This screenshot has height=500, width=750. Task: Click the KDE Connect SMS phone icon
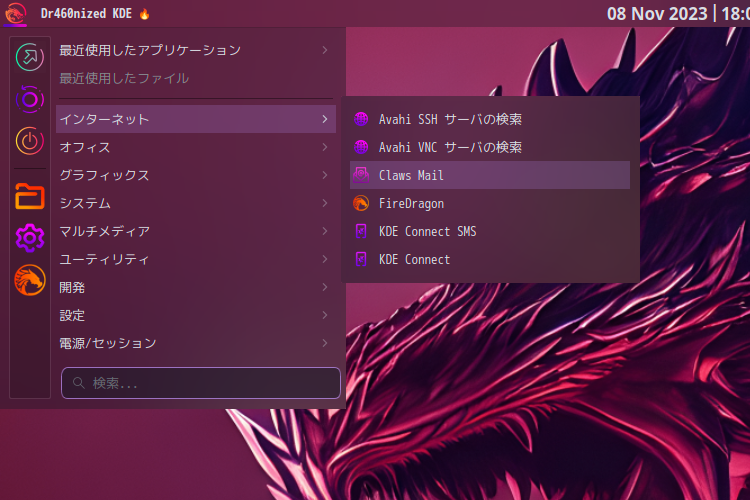tap(361, 231)
